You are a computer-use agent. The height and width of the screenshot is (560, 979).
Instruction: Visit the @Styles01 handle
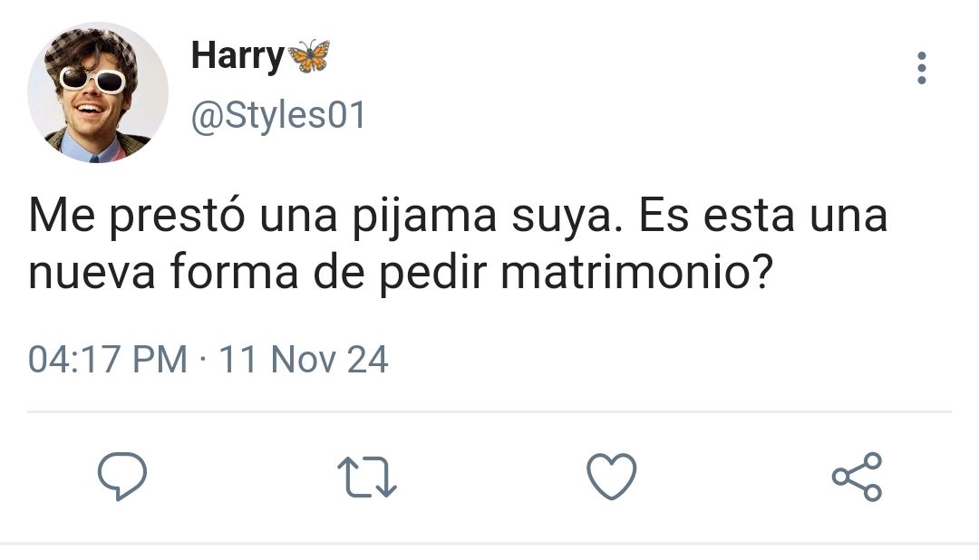click(278, 115)
